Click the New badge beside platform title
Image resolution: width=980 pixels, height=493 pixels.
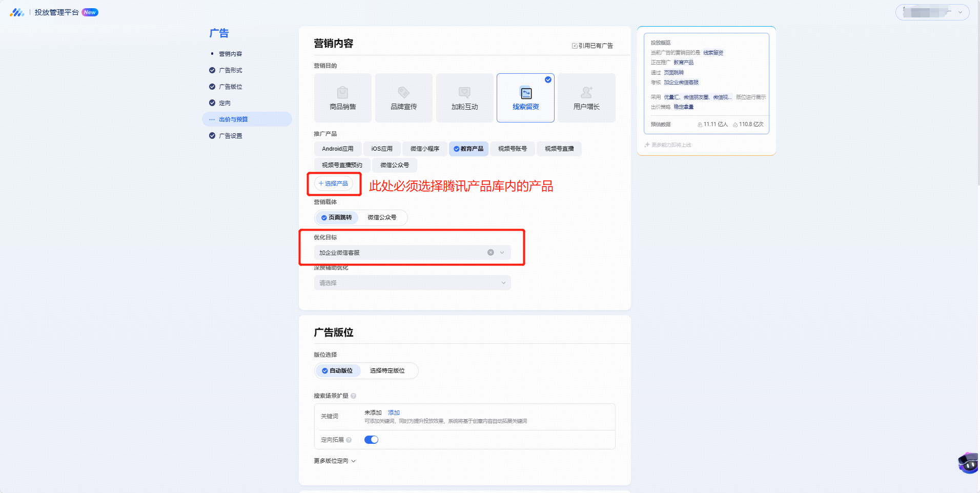tap(90, 12)
